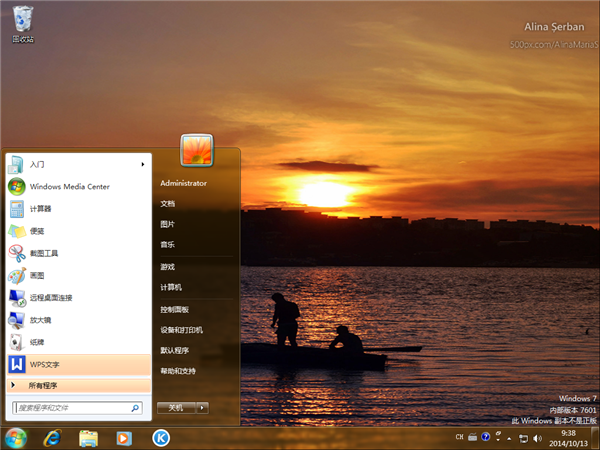Expand the 入门 submenu arrow
Screen dimensions: 600x450
(142, 164)
